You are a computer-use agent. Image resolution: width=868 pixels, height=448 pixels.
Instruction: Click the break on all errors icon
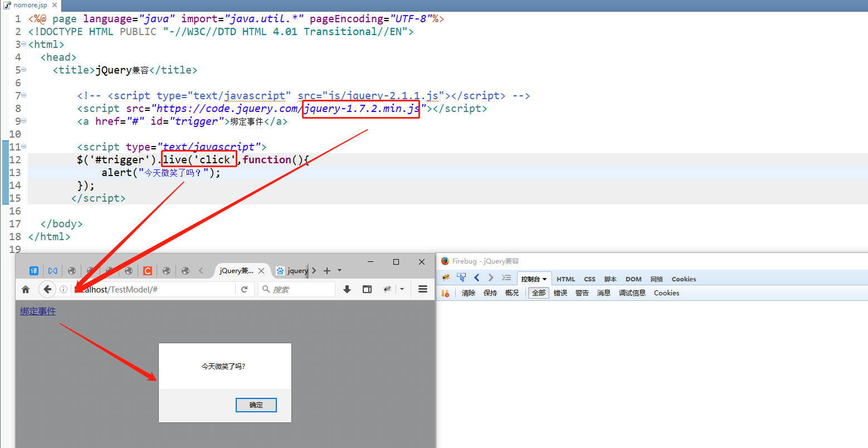click(x=446, y=293)
